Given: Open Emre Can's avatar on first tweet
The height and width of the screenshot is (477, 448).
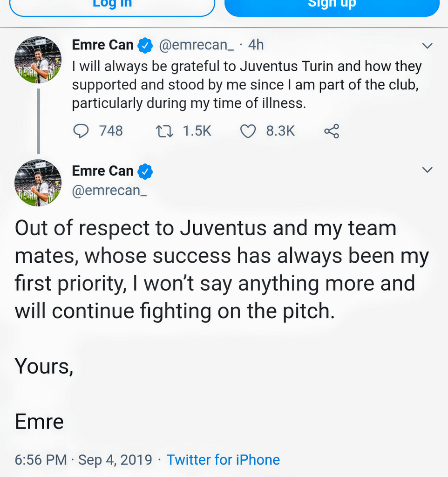Looking at the screenshot, I should coord(38,60).
